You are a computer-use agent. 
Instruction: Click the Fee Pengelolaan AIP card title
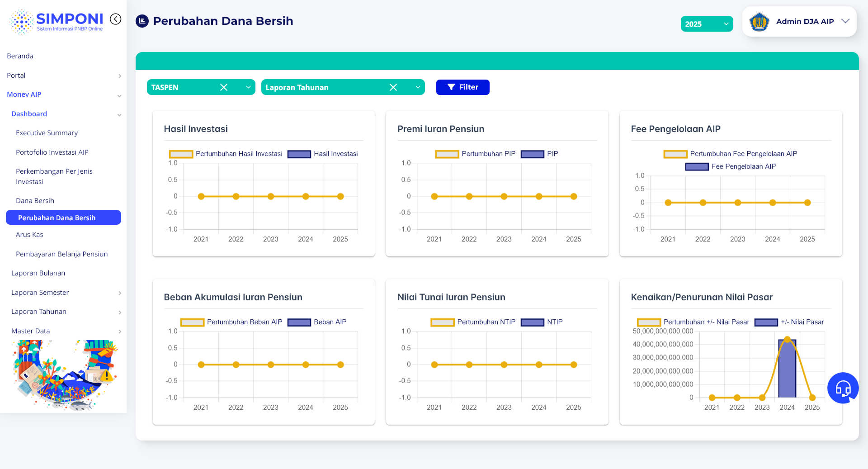coord(676,129)
